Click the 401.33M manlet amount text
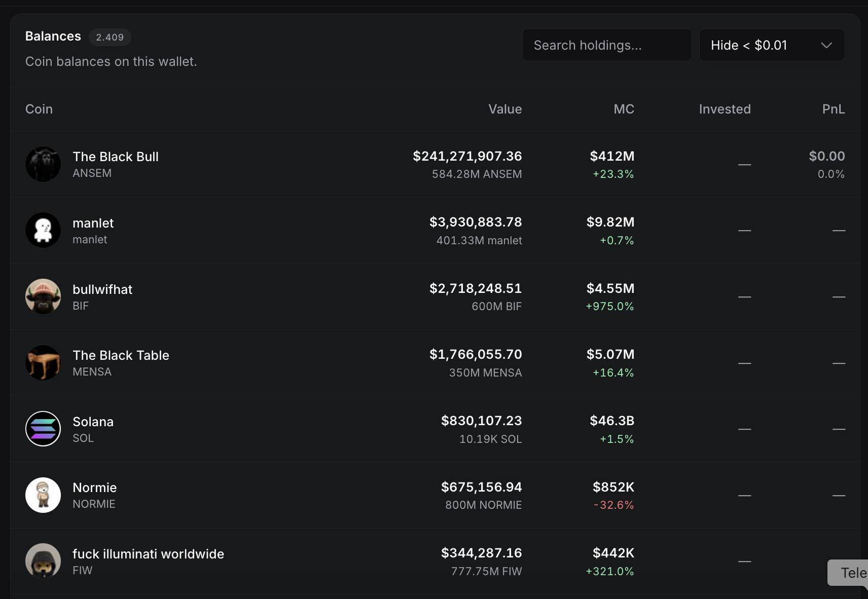 point(479,240)
